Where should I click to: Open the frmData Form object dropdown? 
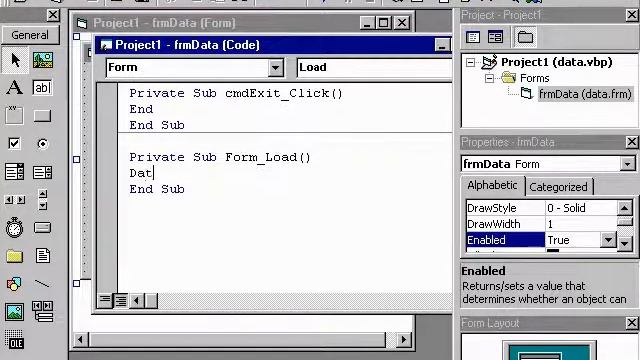pos(627,164)
